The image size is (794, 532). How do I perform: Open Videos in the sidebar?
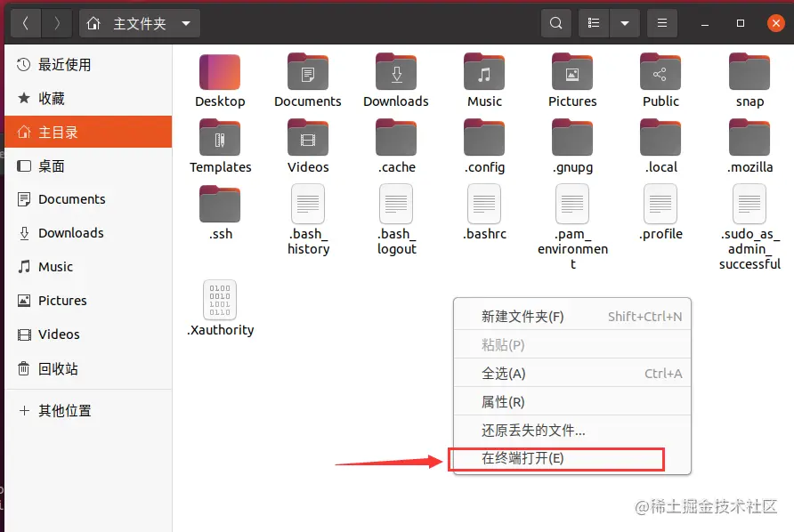[x=88, y=335]
